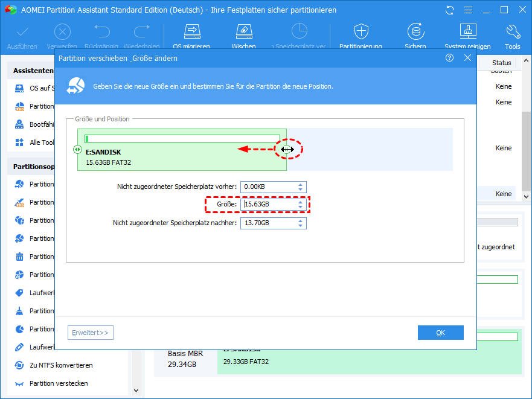Decrease the Speicherplatz vorher value

pyautogui.click(x=300, y=189)
